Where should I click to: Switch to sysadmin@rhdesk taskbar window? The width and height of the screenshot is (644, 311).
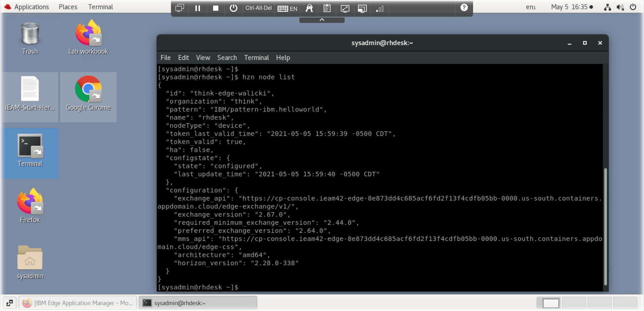(198, 303)
